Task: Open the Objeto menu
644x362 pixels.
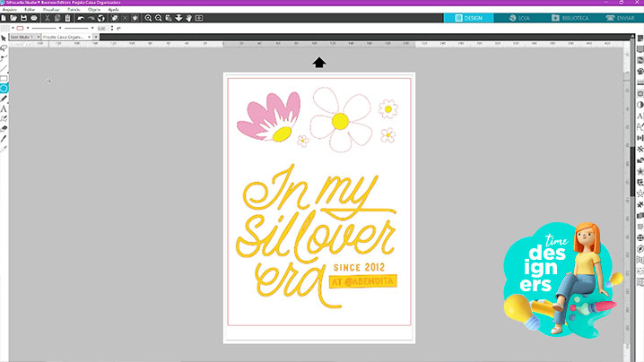Action: [94, 9]
